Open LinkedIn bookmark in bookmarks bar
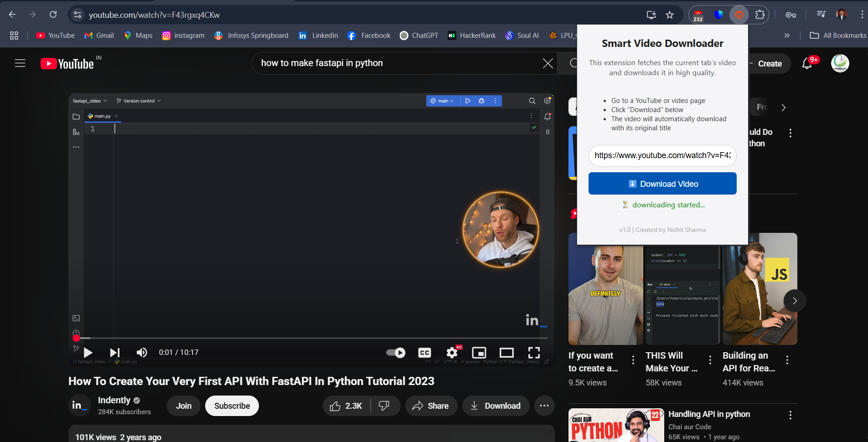The width and height of the screenshot is (868, 442). coord(318,36)
